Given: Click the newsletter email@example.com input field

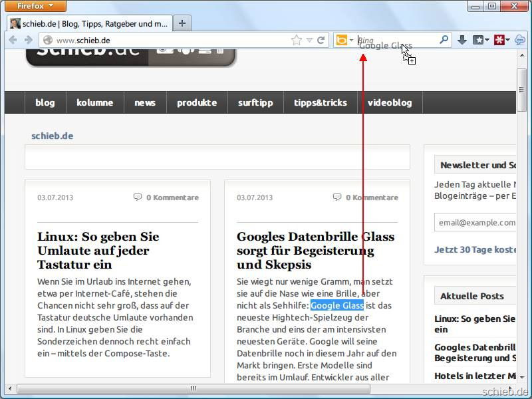Looking at the screenshot, I should pos(475,222).
